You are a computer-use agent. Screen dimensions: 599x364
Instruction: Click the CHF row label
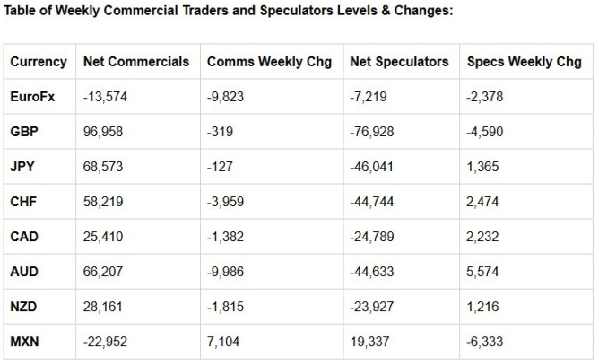coord(23,202)
